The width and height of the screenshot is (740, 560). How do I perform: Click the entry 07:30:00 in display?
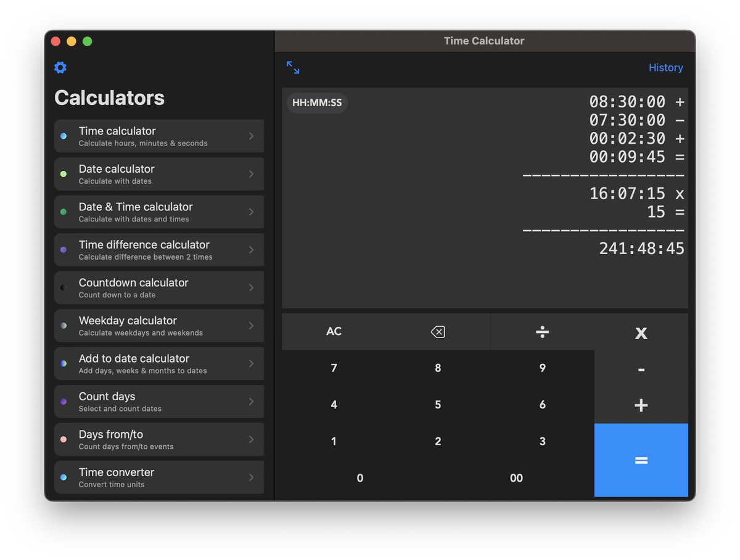click(627, 120)
